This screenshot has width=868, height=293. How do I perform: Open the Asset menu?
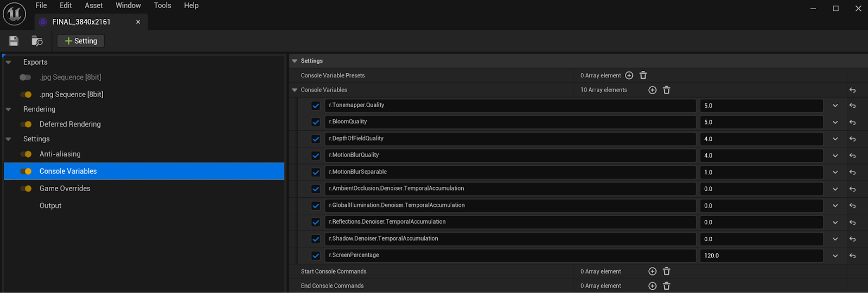click(x=93, y=5)
